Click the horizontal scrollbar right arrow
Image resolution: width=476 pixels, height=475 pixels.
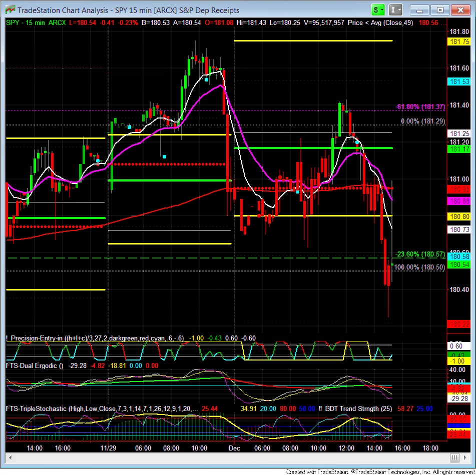[x=465, y=457]
